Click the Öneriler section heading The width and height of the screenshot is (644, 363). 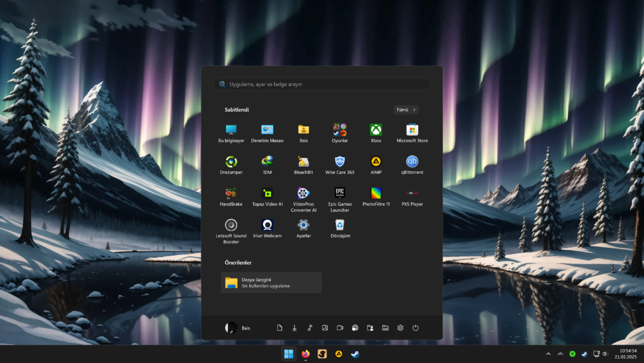(238, 263)
